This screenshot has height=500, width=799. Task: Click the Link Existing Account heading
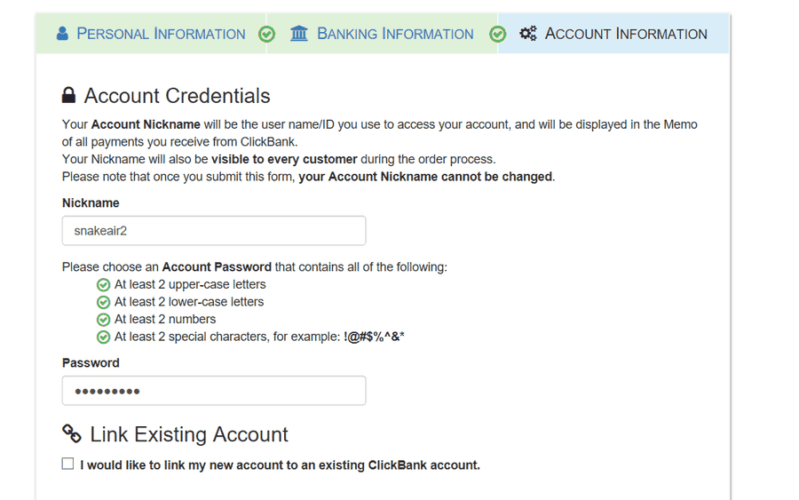tap(188, 434)
